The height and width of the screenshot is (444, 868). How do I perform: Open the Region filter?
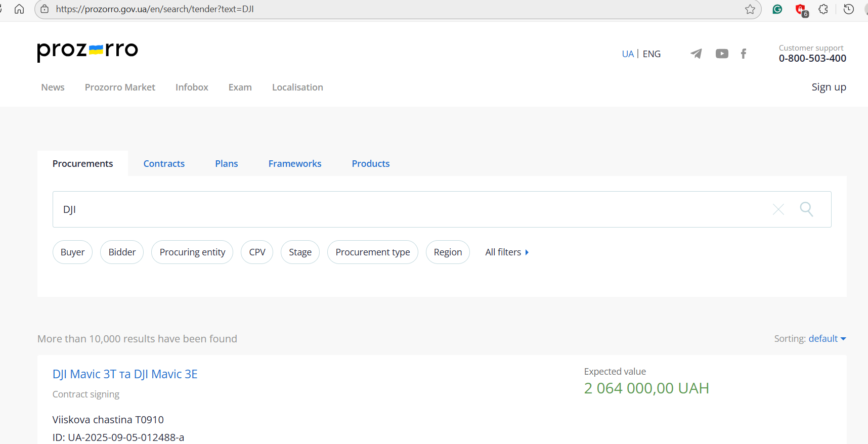point(448,252)
